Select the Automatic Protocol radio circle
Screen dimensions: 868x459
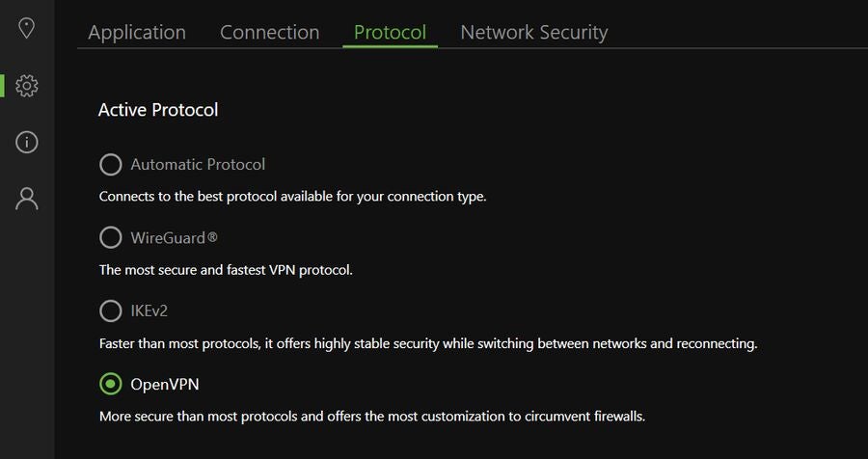[x=111, y=165]
